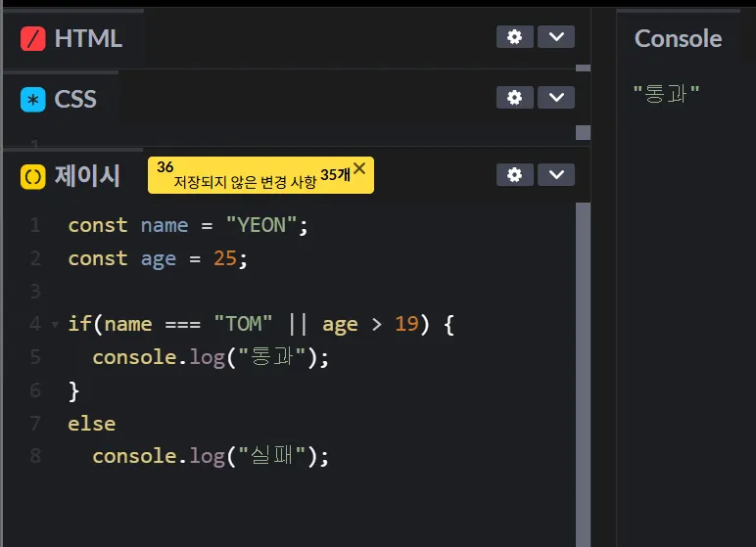Click the CSS editor scrollbar thumb

pyautogui.click(x=583, y=132)
